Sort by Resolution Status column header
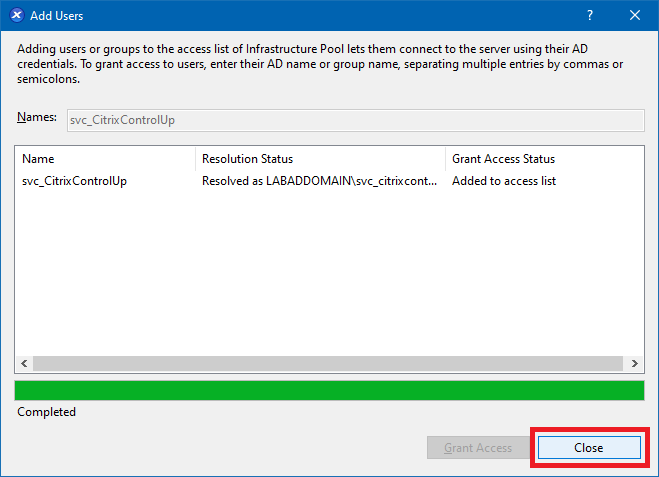Viewport: 659px width, 477px height. tap(320, 159)
